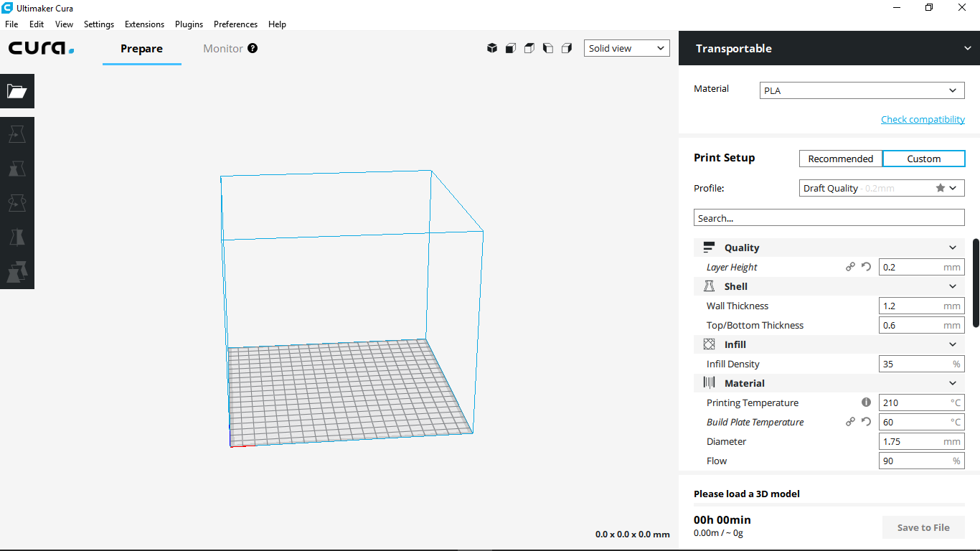This screenshot has height=551, width=980.
Task: Click the Layer Height value field
Action: point(922,267)
